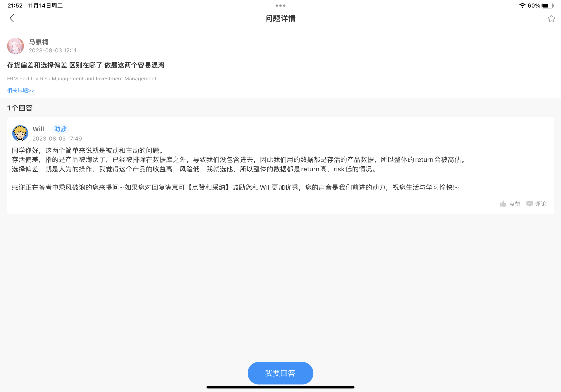The image size is (561, 392).
Task: Tap the comment bubble icon
Action: [x=529, y=204]
